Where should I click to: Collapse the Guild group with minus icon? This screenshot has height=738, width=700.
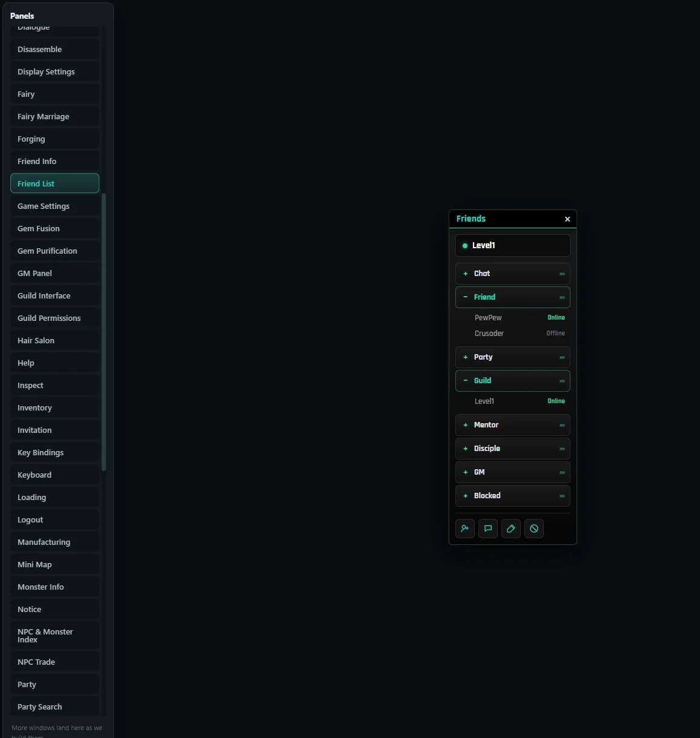465,381
